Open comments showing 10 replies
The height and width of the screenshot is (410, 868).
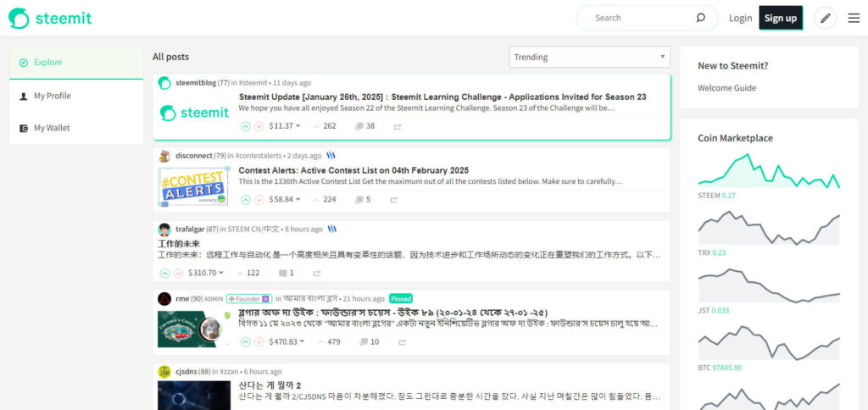pyautogui.click(x=370, y=342)
